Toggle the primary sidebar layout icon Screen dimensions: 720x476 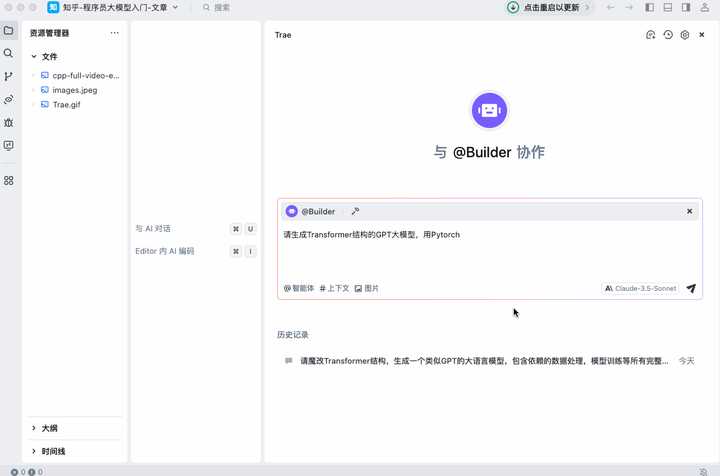click(x=650, y=7)
